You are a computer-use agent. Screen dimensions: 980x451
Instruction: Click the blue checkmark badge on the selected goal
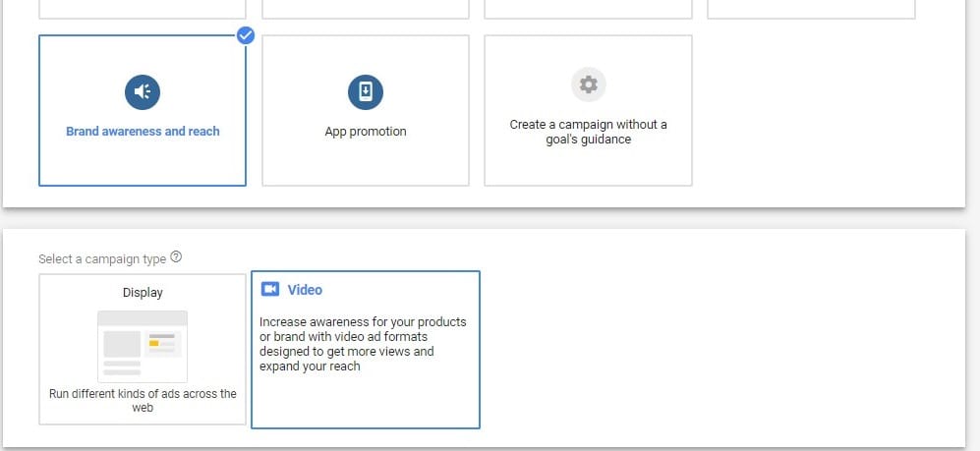tap(246, 36)
